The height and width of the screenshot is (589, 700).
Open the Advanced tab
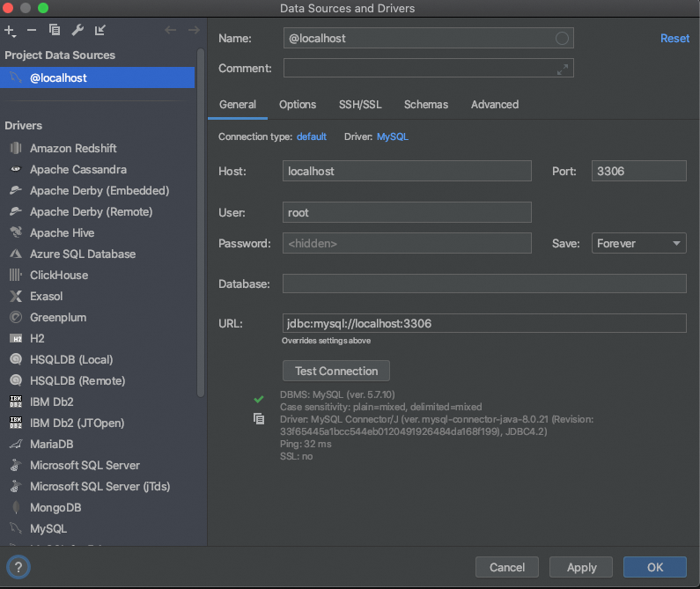coord(495,105)
